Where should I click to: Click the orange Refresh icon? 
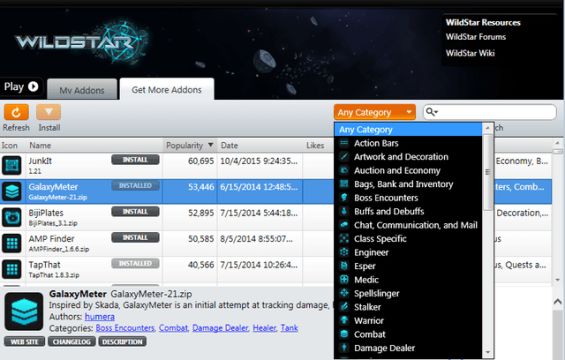point(16,112)
